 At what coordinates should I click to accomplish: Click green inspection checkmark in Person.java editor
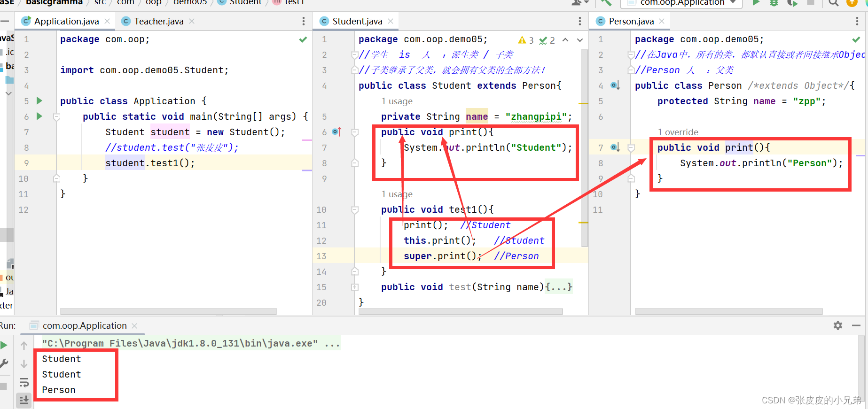(856, 39)
